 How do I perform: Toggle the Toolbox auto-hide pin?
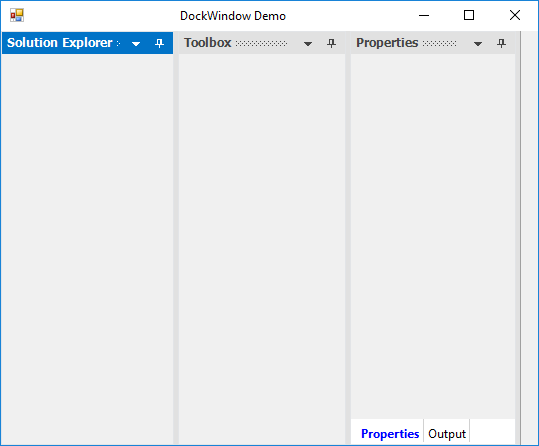[331, 43]
